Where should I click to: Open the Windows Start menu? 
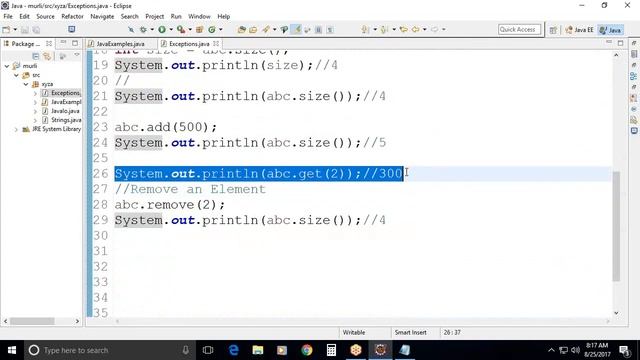tap(12, 350)
